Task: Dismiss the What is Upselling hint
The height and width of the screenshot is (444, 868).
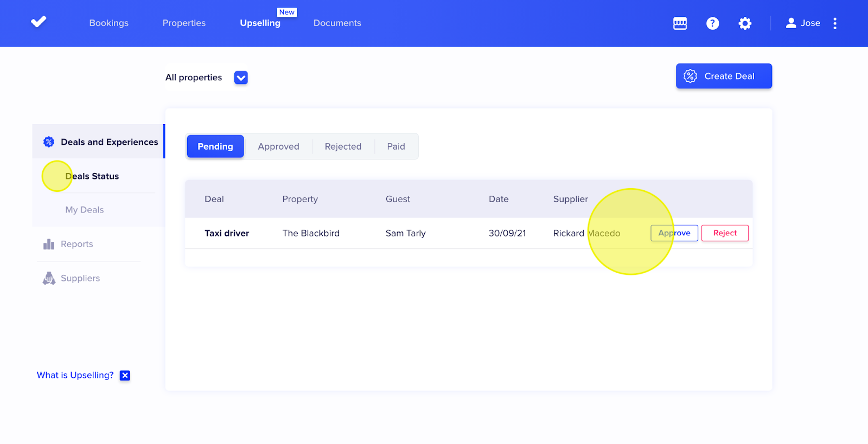Action: pos(125,376)
